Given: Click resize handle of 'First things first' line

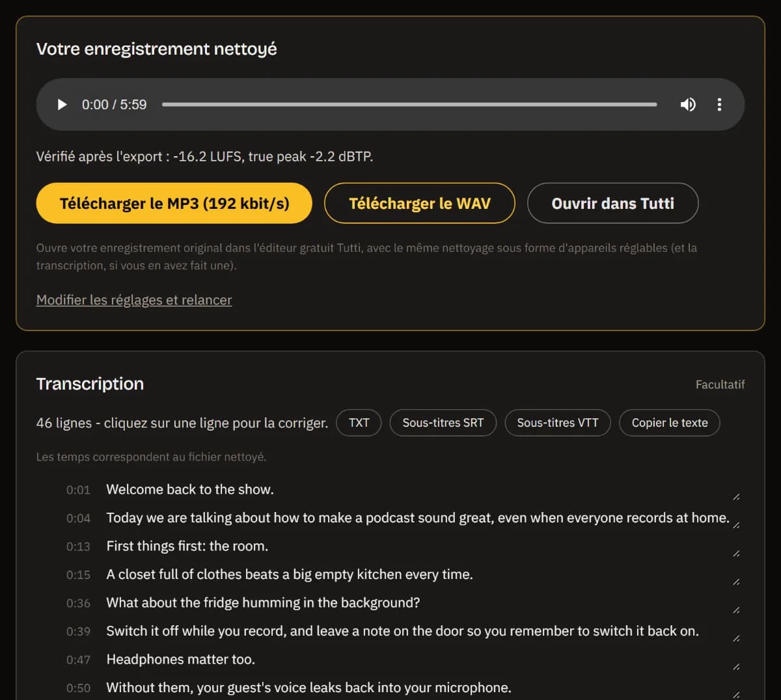Looking at the screenshot, I should pyautogui.click(x=736, y=554).
